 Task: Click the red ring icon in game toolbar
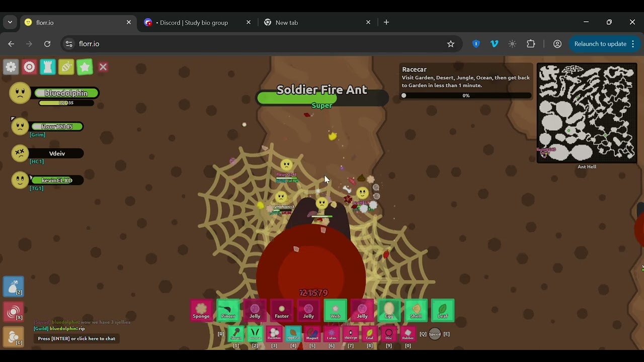point(29,67)
